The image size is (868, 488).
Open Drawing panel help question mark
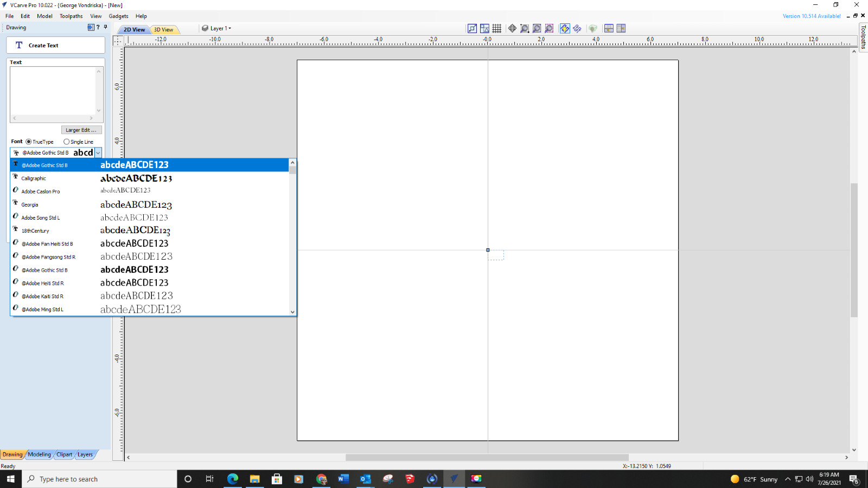98,27
